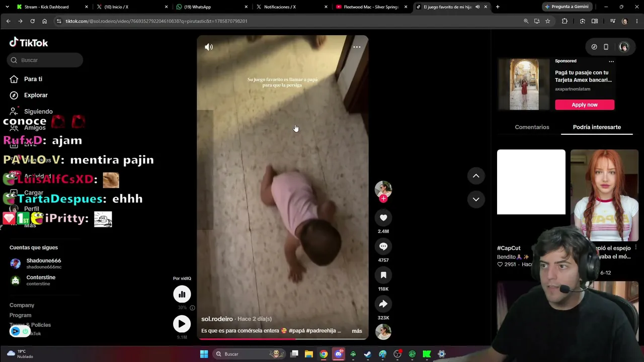This screenshot has width=644, height=362.
Task: Switch to the Comentarios tab
Action: (532, 127)
